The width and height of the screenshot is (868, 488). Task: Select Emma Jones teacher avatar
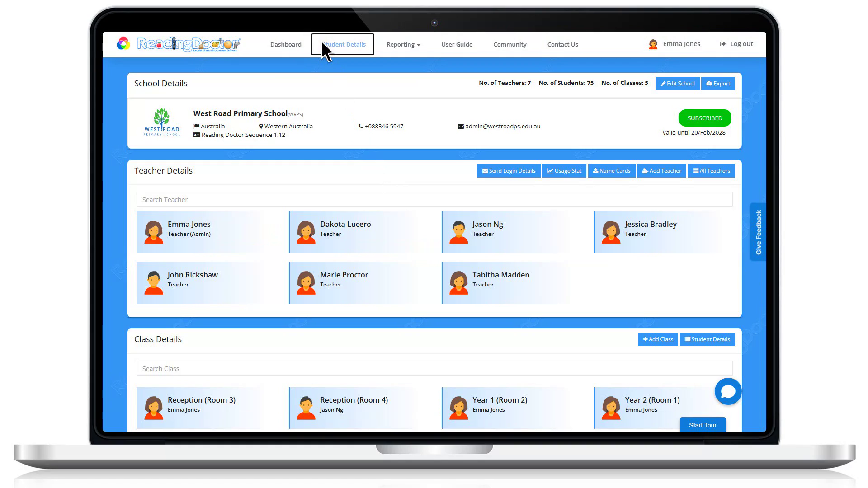click(154, 232)
